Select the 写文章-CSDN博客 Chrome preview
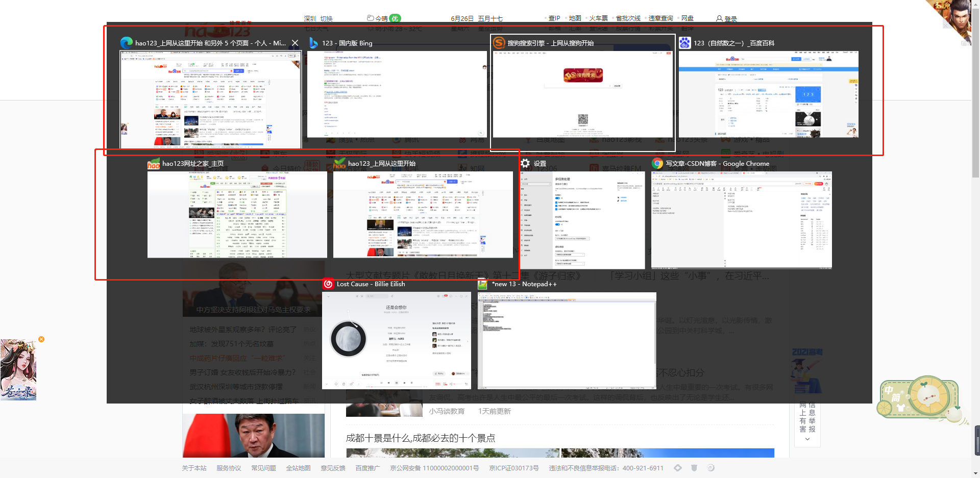 click(741, 220)
